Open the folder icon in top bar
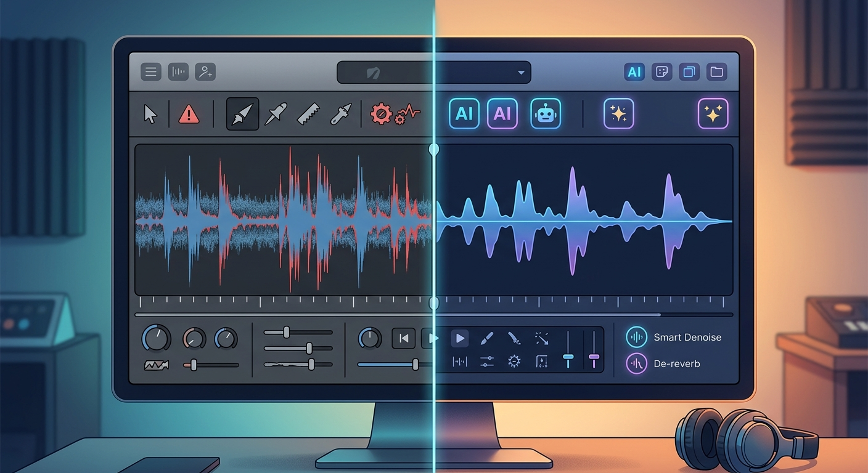The width and height of the screenshot is (868, 473). click(x=716, y=72)
